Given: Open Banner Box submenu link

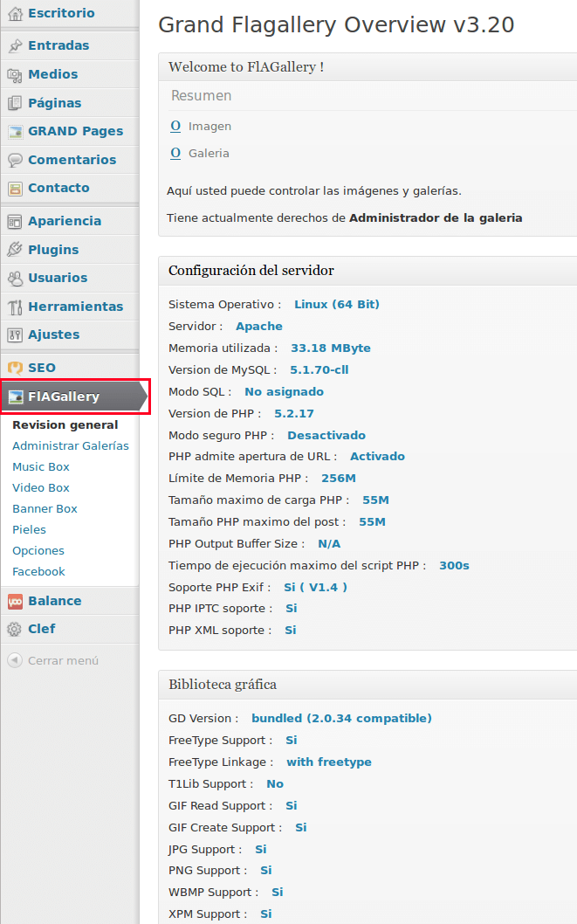Looking at the screenshot, I should click(x=45, y=508).
